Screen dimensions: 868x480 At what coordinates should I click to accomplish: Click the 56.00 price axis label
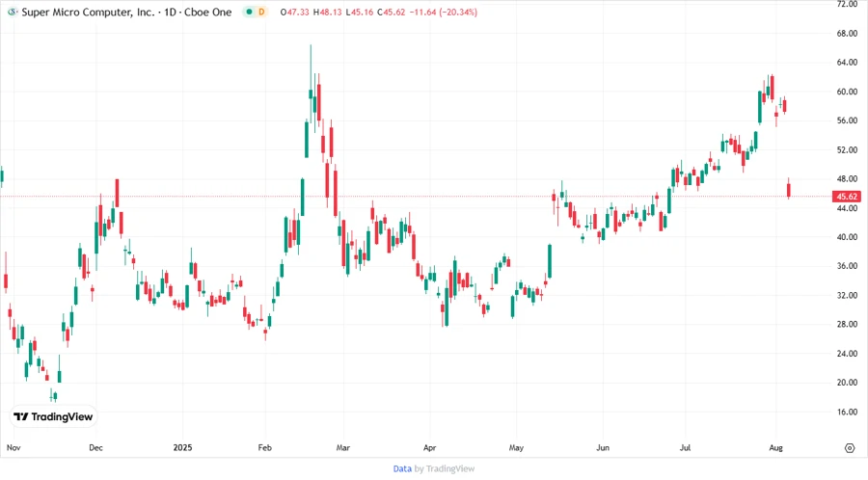[847, 120]
